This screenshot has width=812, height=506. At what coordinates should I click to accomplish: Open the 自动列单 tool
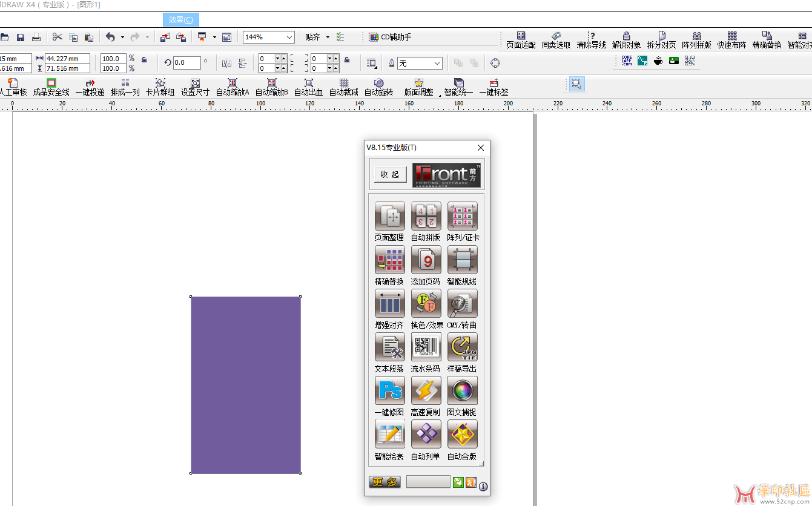426,434
